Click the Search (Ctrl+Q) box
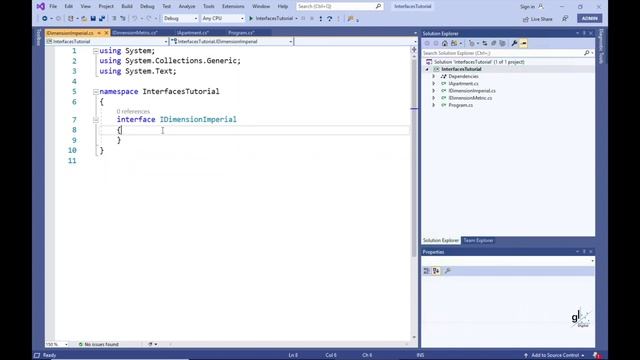 [340, 7]
